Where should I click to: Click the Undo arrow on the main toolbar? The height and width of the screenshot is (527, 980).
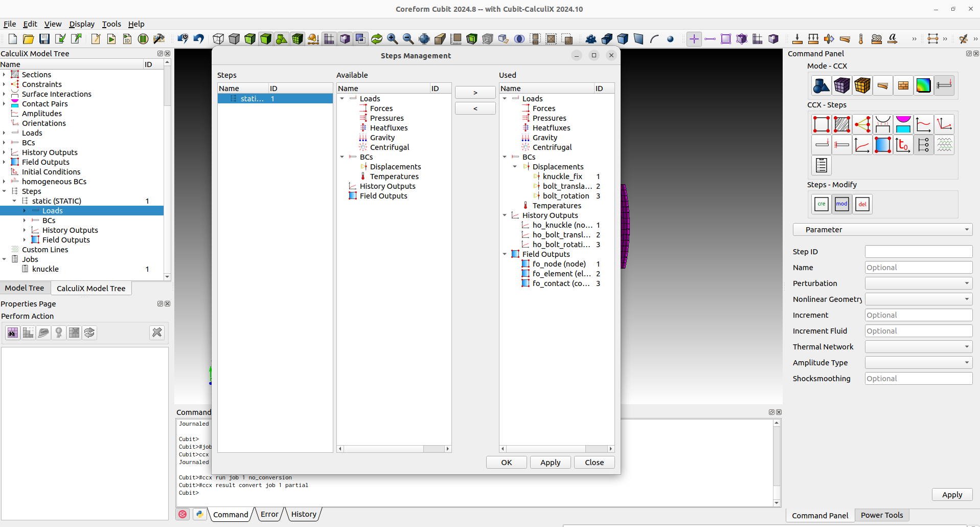point(198,38)
